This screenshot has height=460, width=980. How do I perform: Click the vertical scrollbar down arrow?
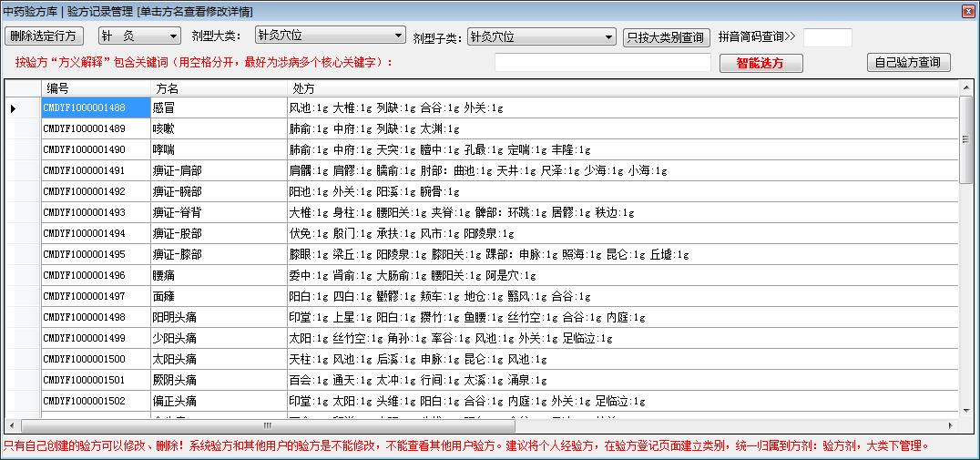click(x=967, y=411)
